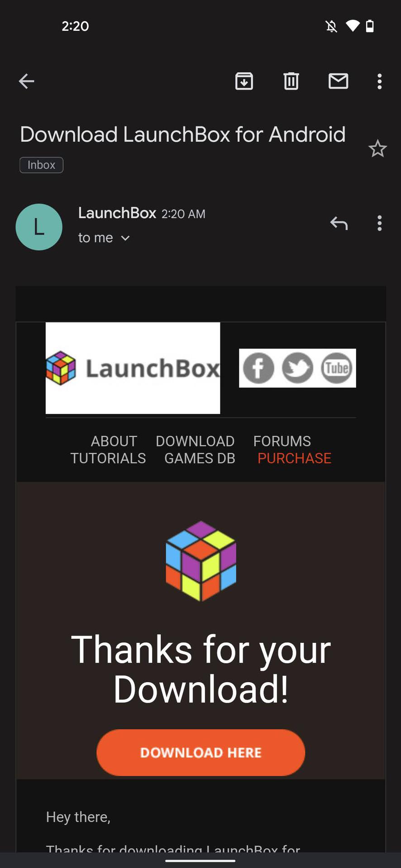
Task: Tap the sender avatar with letter L
Action: click(x=39, y=227)
